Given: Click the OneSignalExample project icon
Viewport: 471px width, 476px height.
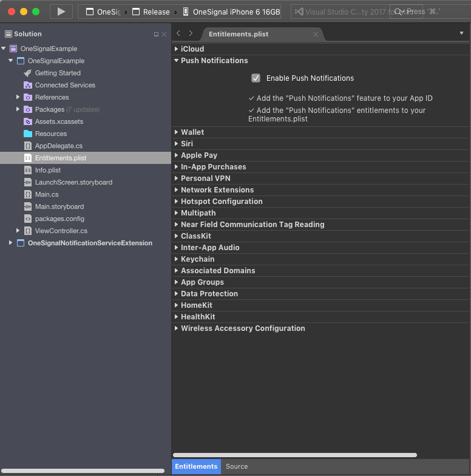Looking at the screenshot, I should point(21,61).
